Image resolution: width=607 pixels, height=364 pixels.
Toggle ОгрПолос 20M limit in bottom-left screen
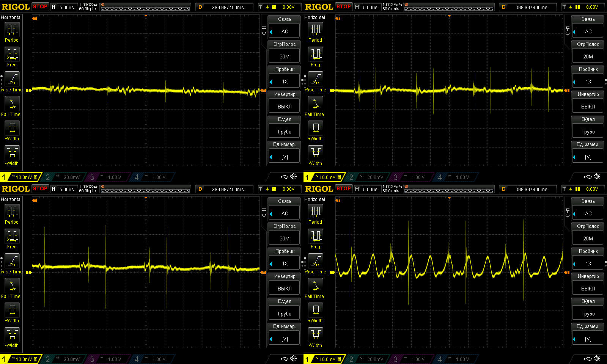click(284, 238)
